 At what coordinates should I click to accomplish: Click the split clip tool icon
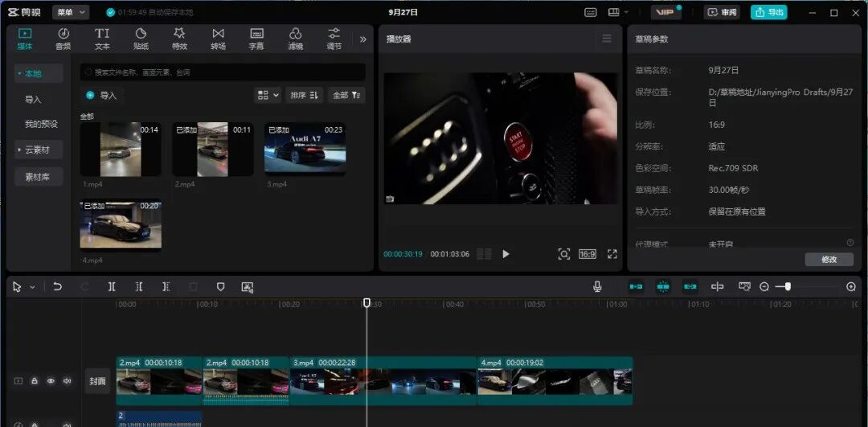tap(112, 286)
